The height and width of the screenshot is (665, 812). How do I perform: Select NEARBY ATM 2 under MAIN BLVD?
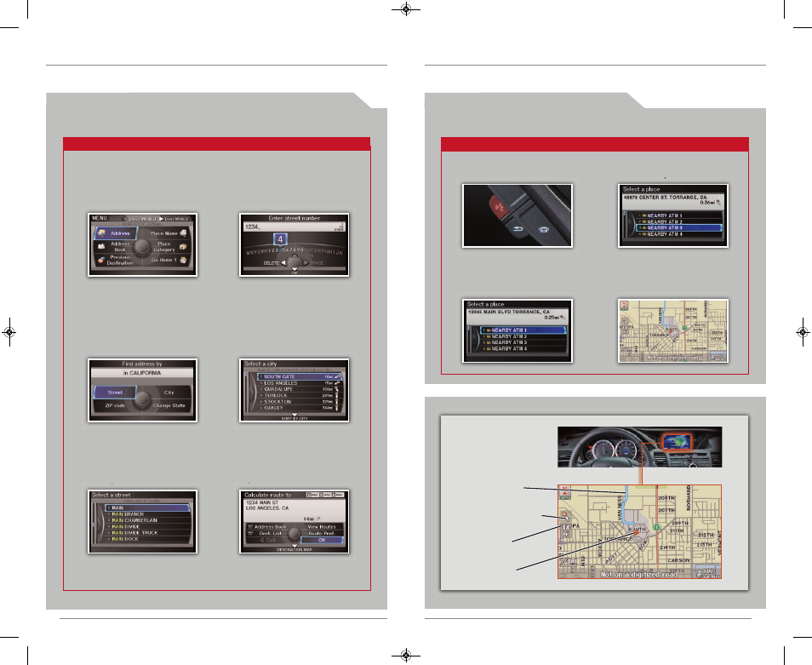tap(523, 336)
